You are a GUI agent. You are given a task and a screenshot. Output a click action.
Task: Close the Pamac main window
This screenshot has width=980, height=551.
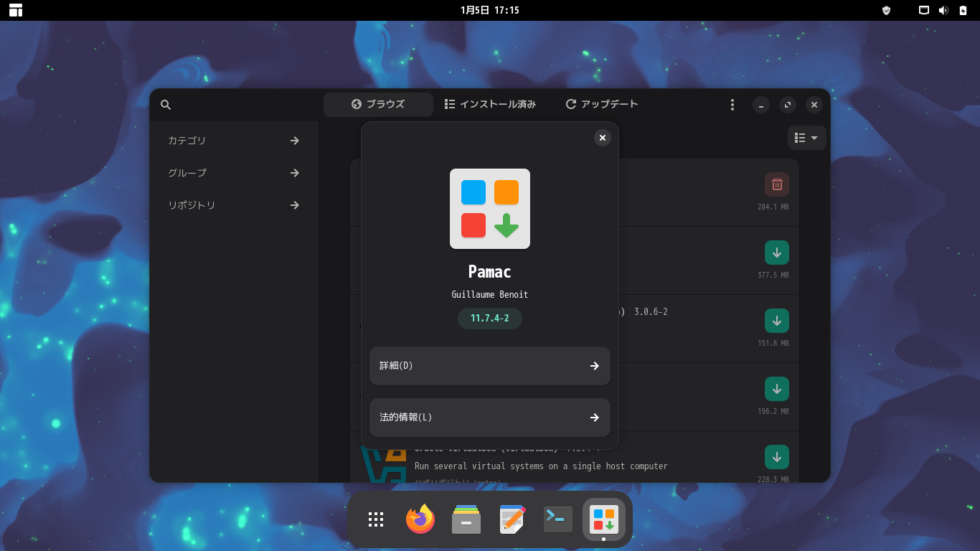point(814,105)
